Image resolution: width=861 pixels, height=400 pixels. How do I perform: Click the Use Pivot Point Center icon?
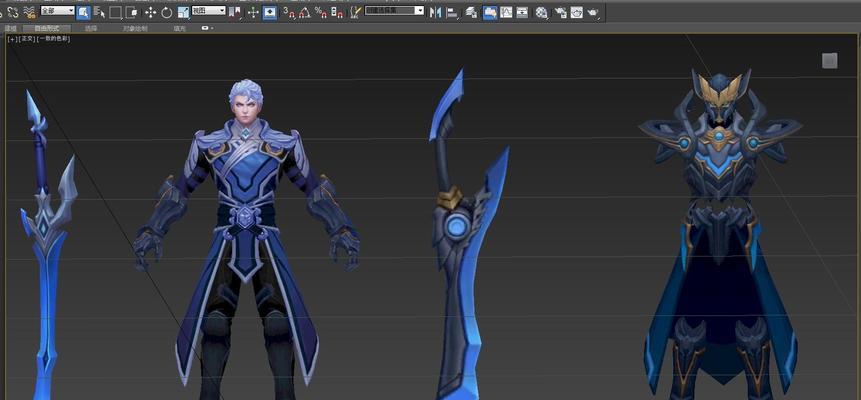coord(234,12)
